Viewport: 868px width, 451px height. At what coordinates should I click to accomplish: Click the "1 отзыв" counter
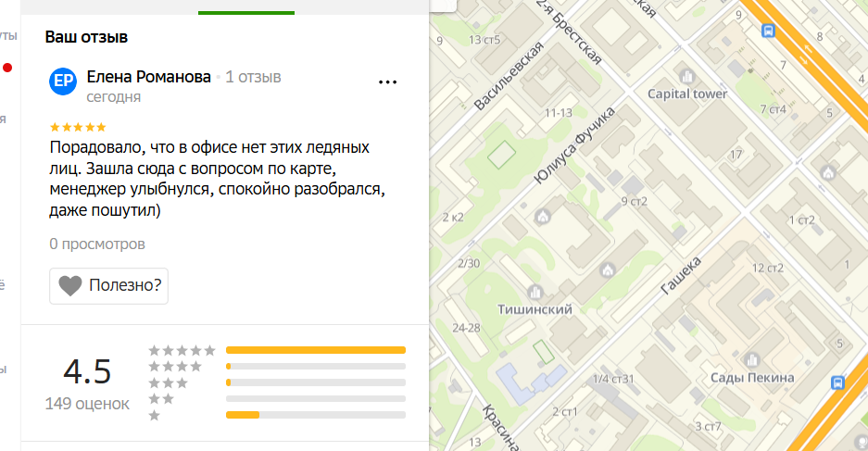tap(253, 77)
